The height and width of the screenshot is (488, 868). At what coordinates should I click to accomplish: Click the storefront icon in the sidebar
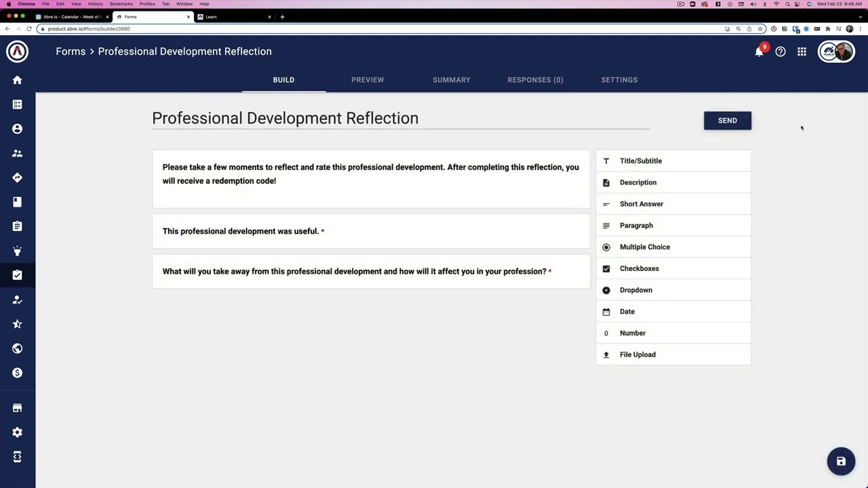pos(18,408)
